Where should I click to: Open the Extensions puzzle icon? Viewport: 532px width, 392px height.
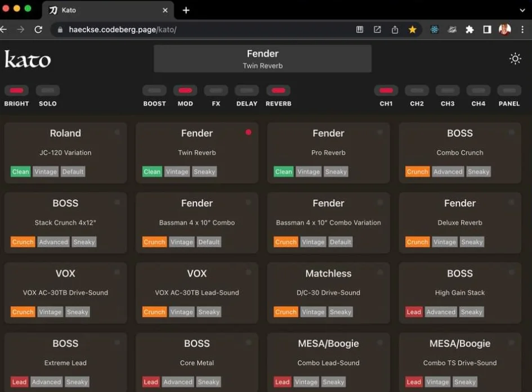click(x=470, y=29)
